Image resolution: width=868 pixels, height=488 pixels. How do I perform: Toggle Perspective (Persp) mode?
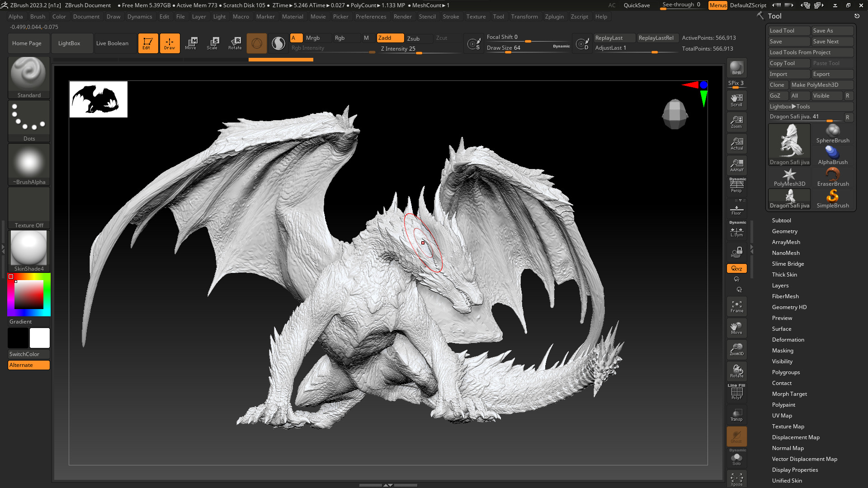tap(736, 186)
